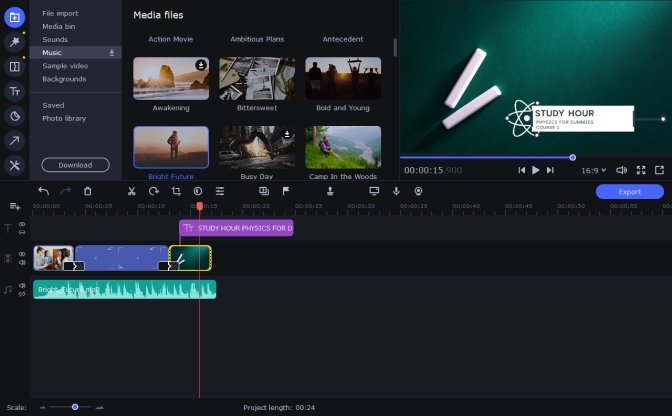Open the Stabilization stamp icon
The width and height of the screenshot is (672, 416).
pos(330,191)
